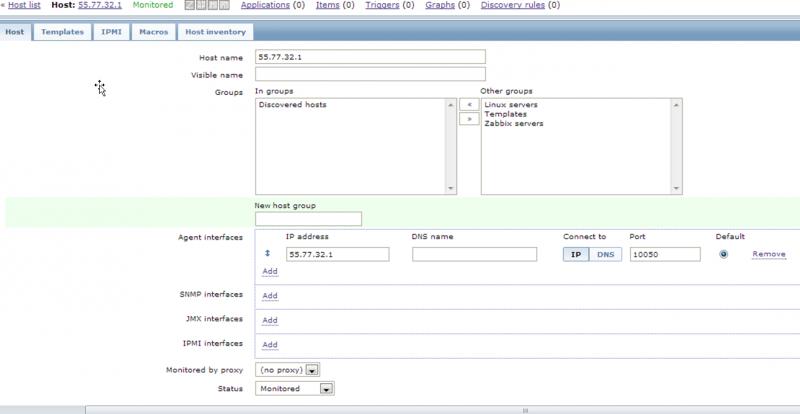The image size is (800, 414).
Task: Add an SNMP interface
Action: [270, 296]
